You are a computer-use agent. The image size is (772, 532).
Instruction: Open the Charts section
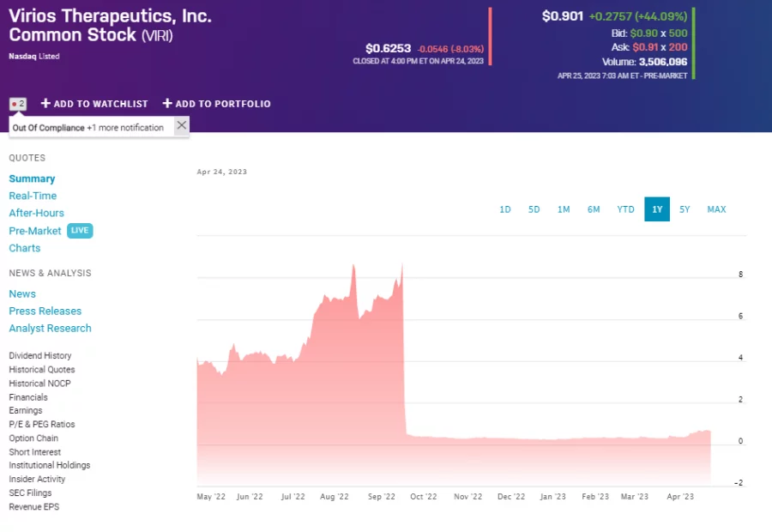[x=25, y=247]
